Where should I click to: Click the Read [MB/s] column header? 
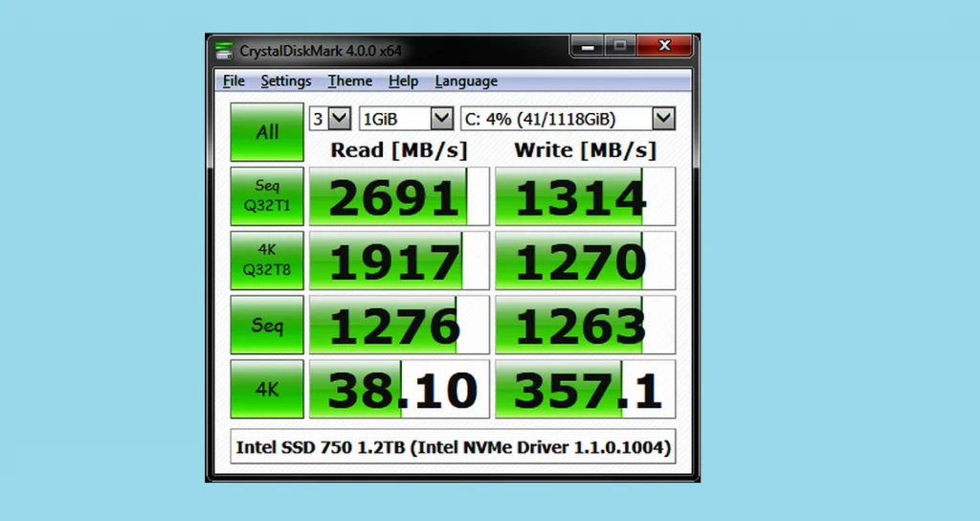pyautogui.click(x=399, y=150)
